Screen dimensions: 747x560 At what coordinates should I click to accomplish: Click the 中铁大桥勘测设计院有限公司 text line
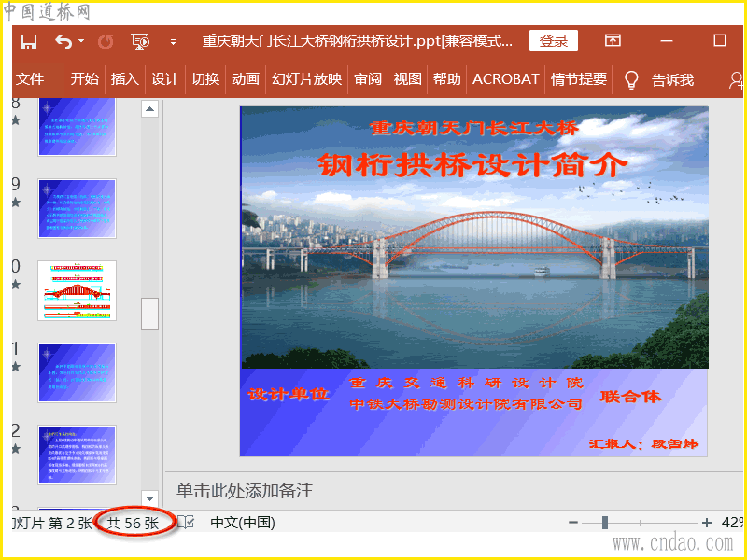(466, 404)
